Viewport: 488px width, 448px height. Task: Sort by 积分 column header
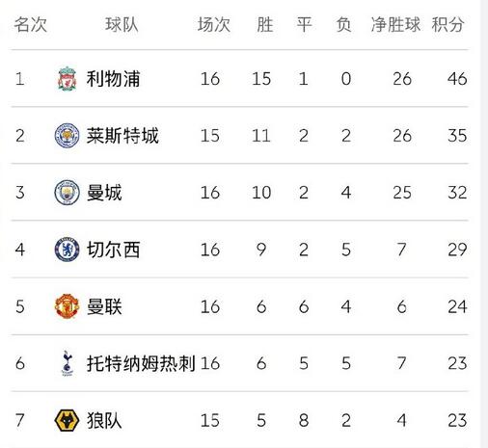(x=447, y=24)
